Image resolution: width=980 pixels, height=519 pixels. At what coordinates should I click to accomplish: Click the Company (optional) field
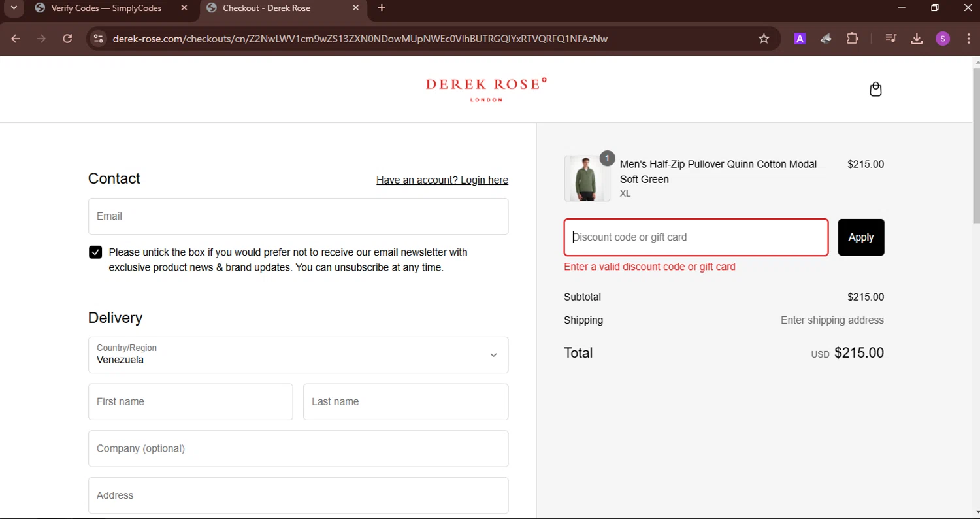click(299, 448)
